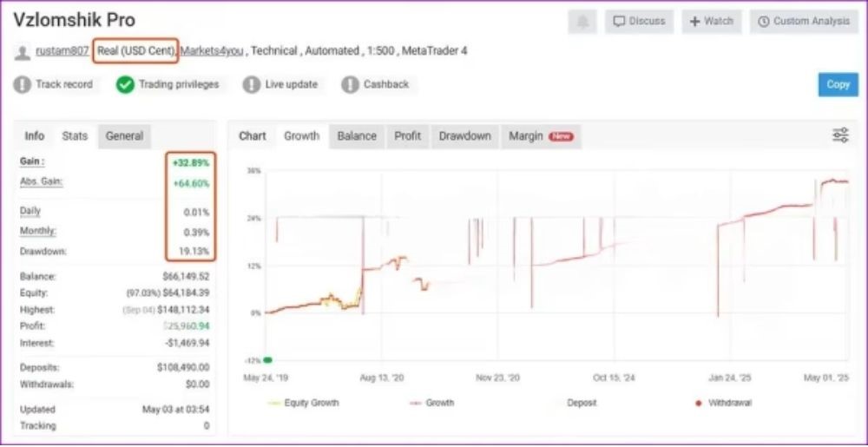Click the Track record warning icon
Viewport: 868px width, 447px height.
coord(22,85)
